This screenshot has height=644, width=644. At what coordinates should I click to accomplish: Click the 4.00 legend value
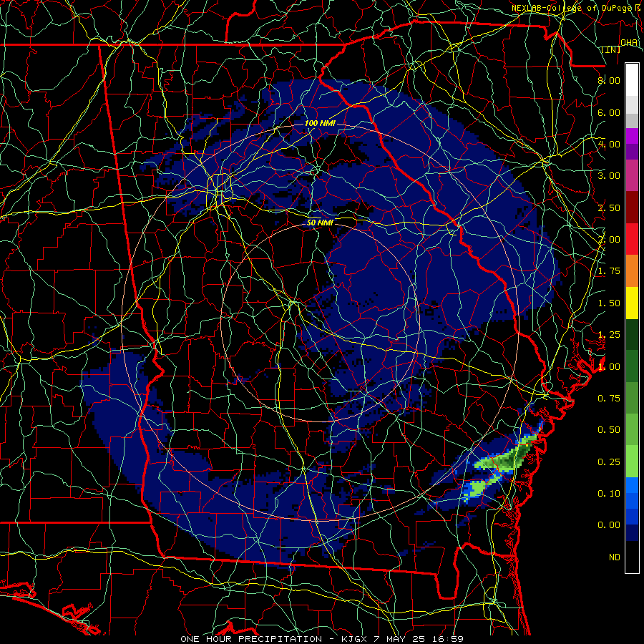pyautogui.click(x=609, y=144)
